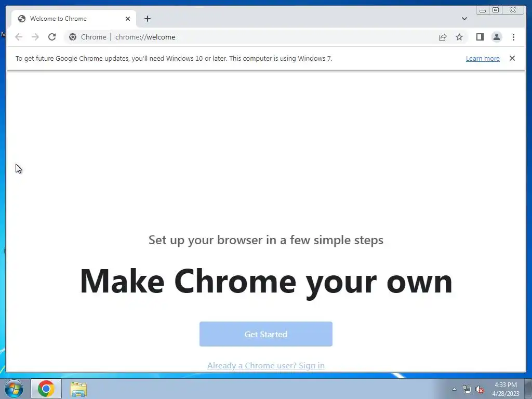The image size is (532, 399).
Task: Bookmark this tab with the star icon
Action: (x=459, y=37)
